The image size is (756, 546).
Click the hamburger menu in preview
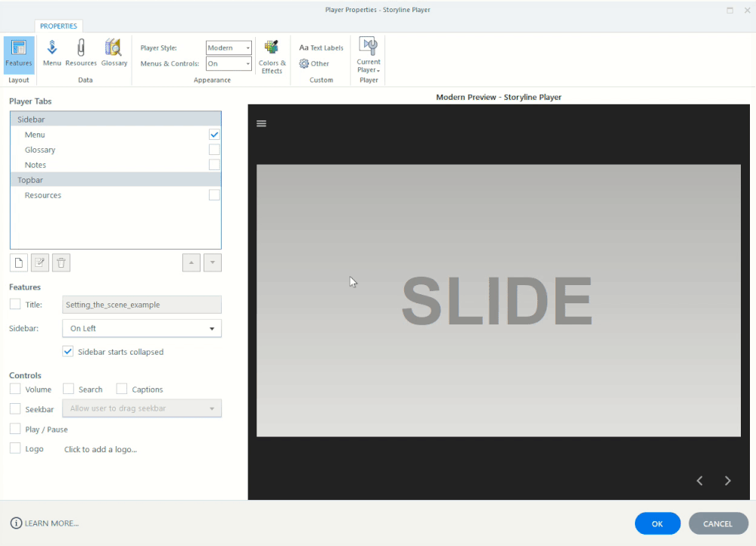(x=261, y=124)
